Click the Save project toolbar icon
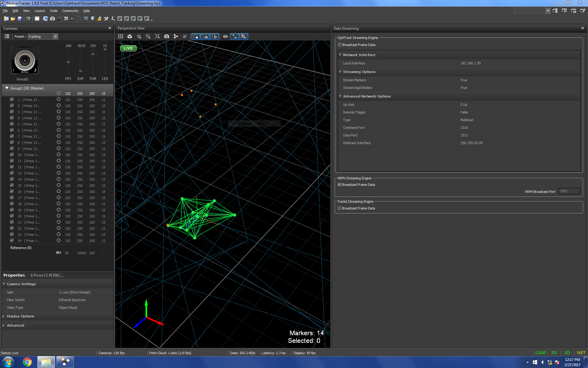Screen dimensions: 588x368 [20, 19]
